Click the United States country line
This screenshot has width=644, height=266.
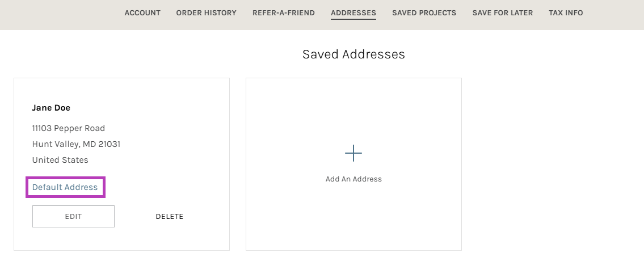[x=60, y=160]
